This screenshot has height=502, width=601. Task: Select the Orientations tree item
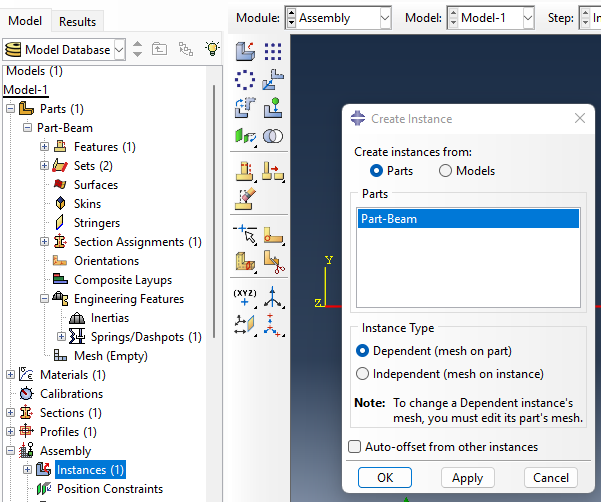pos(106,261)
